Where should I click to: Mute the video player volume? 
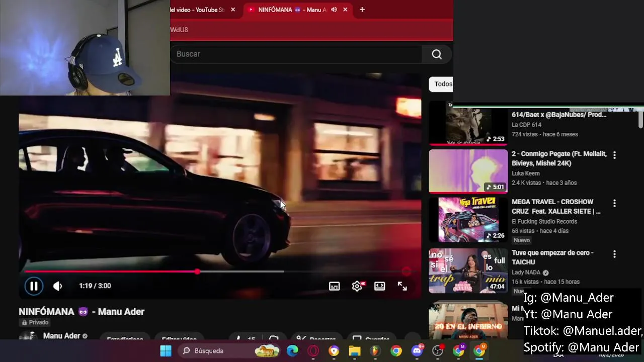[58, 286]
